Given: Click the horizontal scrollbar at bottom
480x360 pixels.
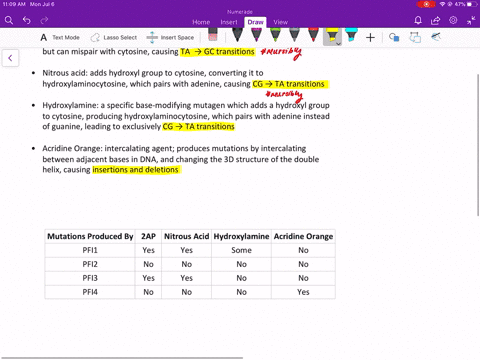Looking at the screenshot, I should tap(122, 358).
